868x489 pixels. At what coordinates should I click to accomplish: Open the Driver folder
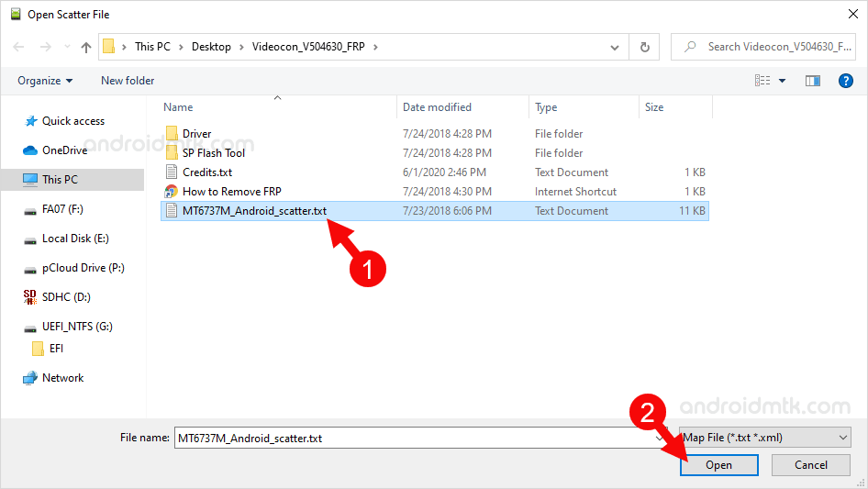click(196, 134)
